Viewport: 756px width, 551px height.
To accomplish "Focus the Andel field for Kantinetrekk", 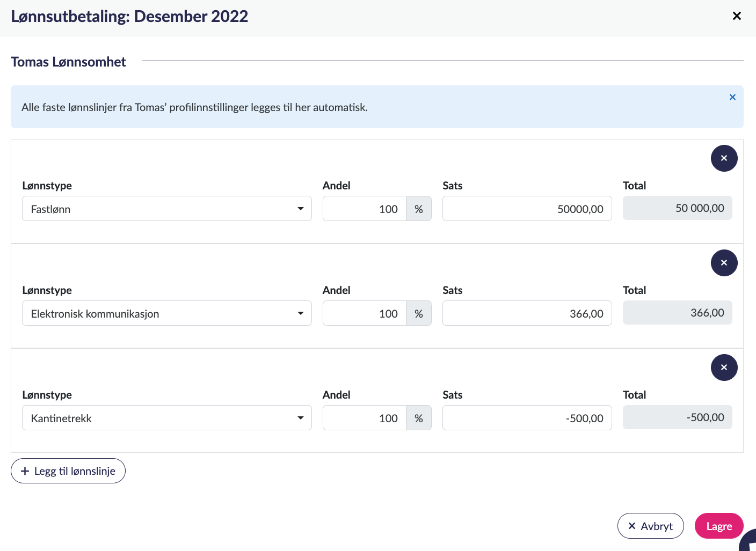I will [x=365, y=418].
